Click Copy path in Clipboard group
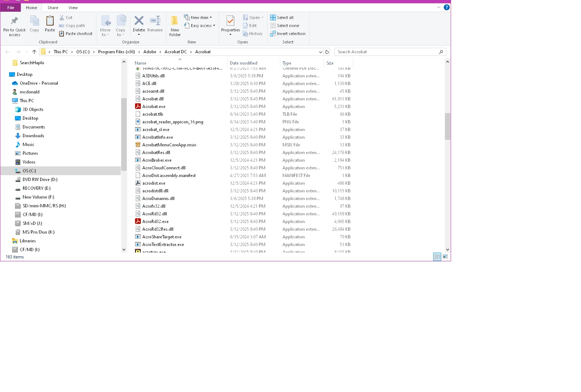This screenshot has width=581, height=392. coord(72,26)
